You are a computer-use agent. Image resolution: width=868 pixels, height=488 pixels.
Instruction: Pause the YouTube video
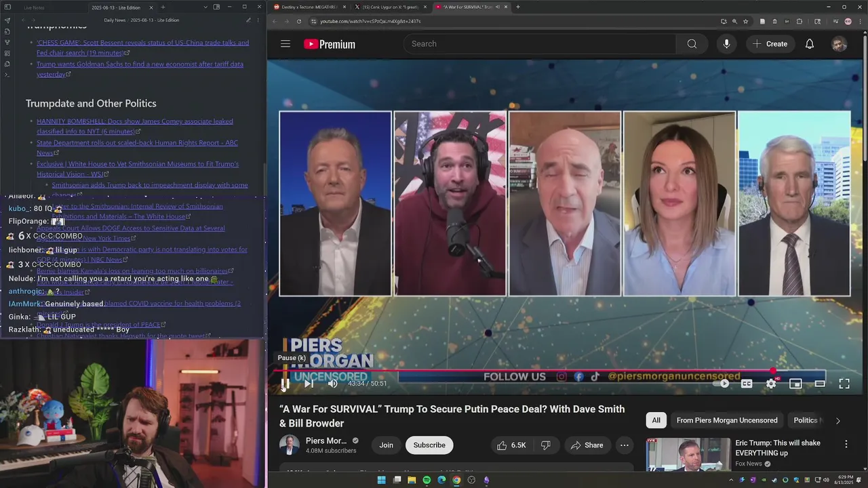(x=285, y=384)
